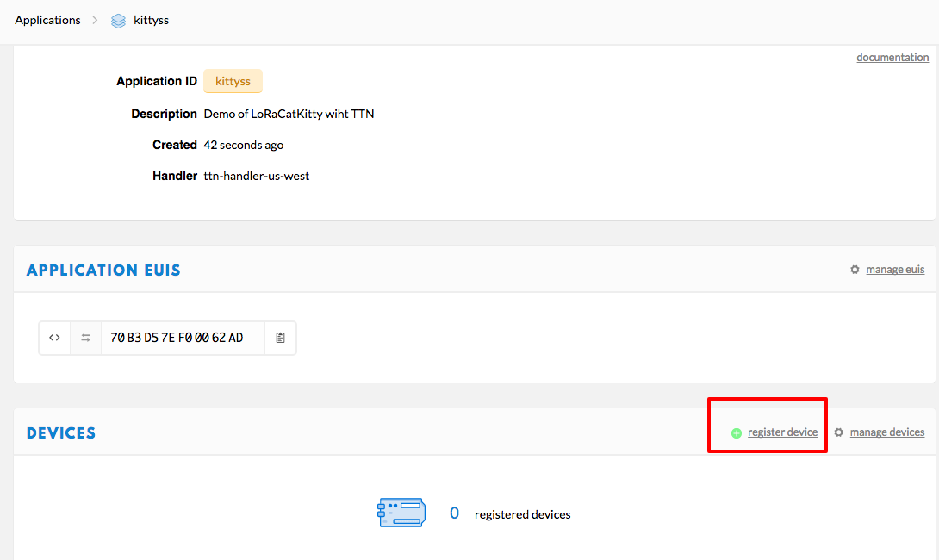Click the gear icon beside manage devices

click(838, 432)
